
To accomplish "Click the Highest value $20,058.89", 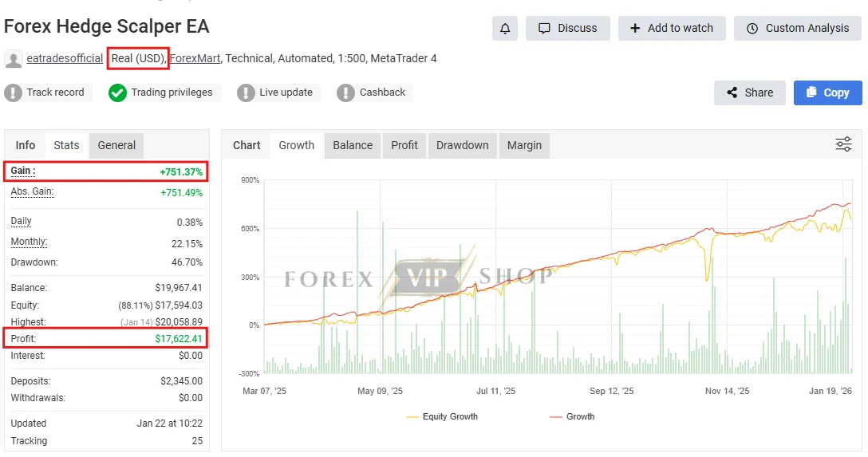I will click(x=178, y=322).
